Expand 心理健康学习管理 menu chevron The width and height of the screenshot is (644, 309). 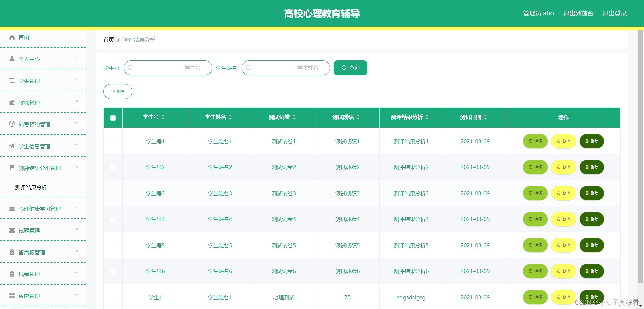coord(76,207)
